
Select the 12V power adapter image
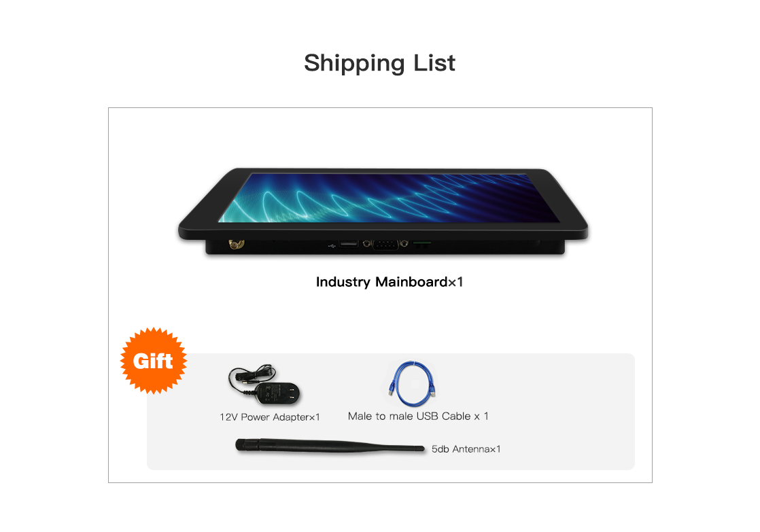click(264, 385)
